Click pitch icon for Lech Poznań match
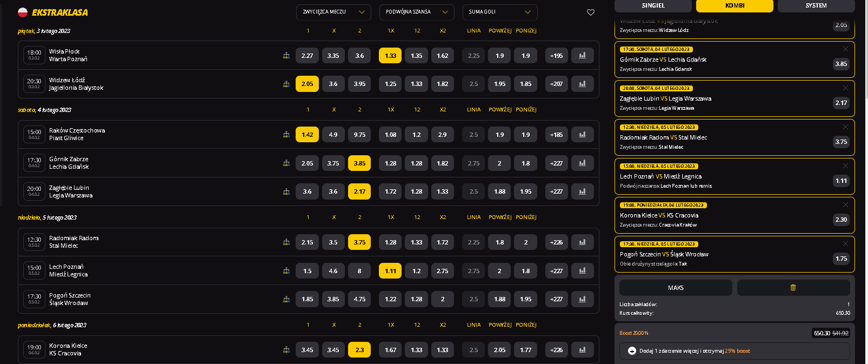The height and width of the screenshot is (364, 868). pos(286,271)
